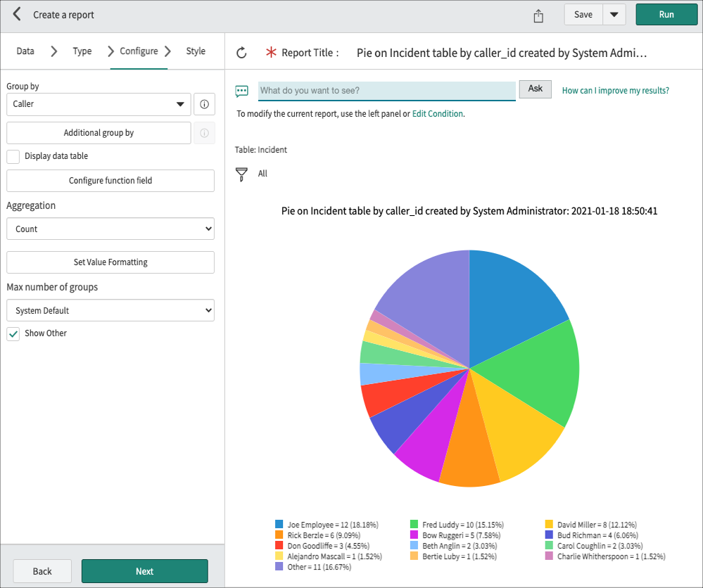Run the report
Image resolution: width=703 pixels, height=588 pixels.
click(666, 14)
